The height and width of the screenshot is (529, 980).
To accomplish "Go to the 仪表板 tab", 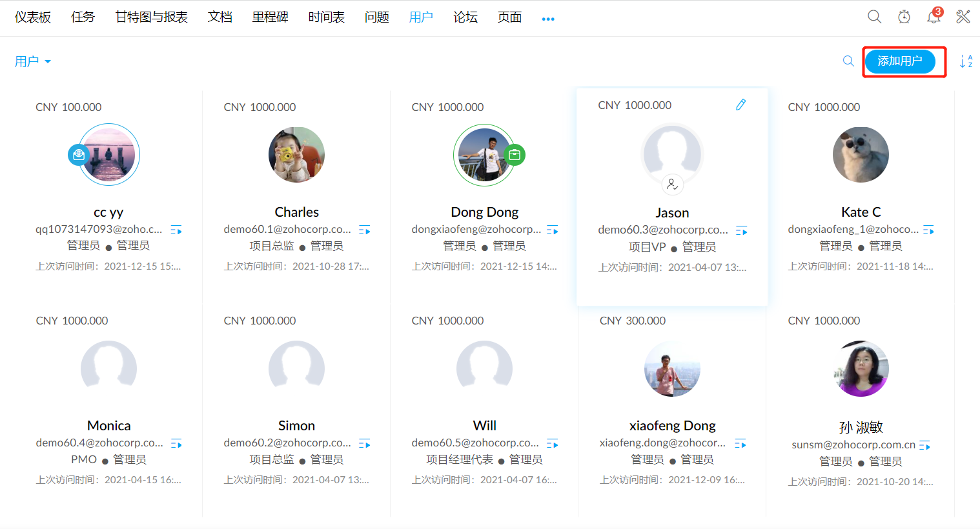I will click(33, 17).
